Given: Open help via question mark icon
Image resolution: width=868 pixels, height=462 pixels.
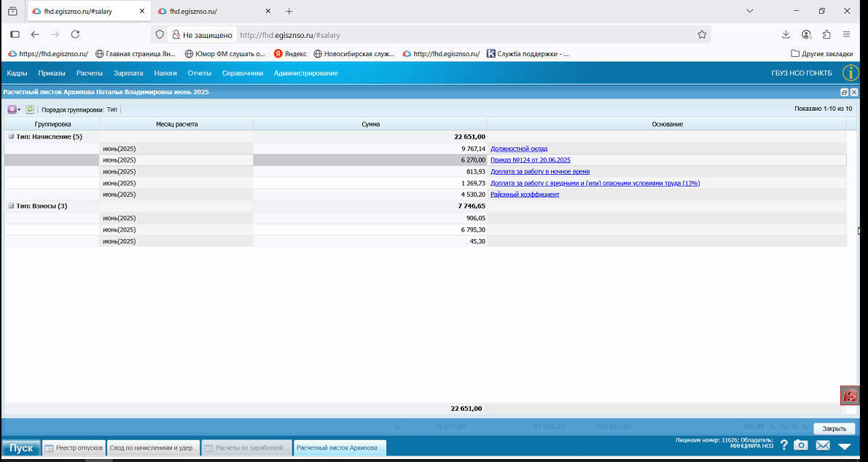Looking at the screenshot, I should pos(784,445).
